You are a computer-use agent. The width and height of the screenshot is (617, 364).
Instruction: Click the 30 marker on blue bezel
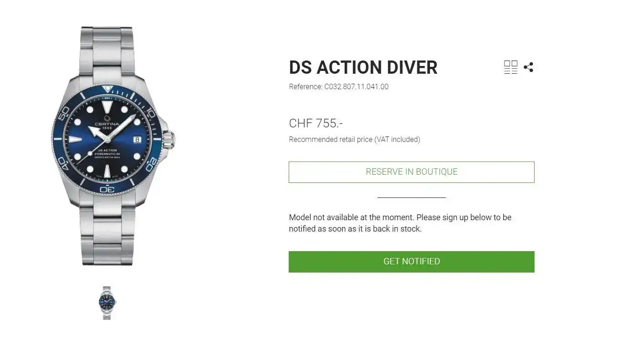coord(107,189)
